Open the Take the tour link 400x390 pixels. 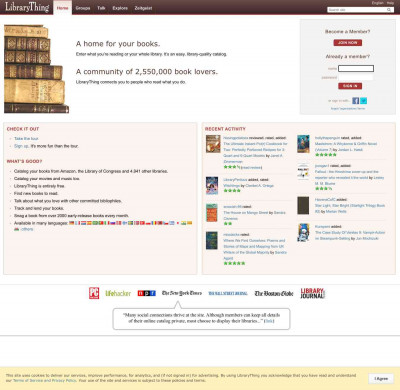(26, 139)
